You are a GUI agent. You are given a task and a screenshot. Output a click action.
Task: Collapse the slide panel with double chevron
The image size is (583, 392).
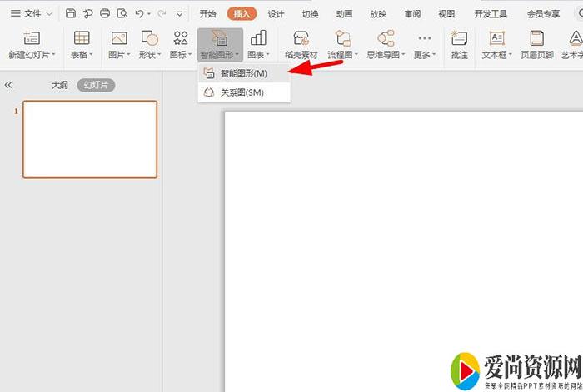pyautogui.click(x=8, y=85)
